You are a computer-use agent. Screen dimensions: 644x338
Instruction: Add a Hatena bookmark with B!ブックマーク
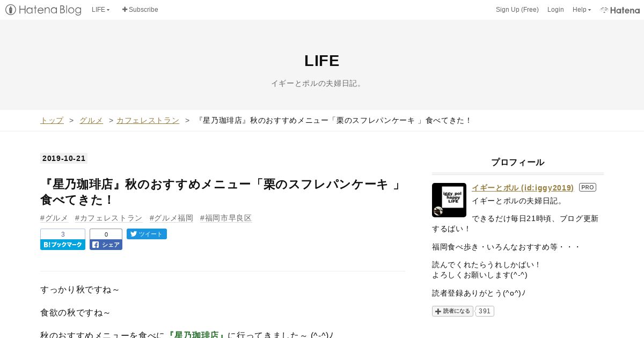pos(63,245)
